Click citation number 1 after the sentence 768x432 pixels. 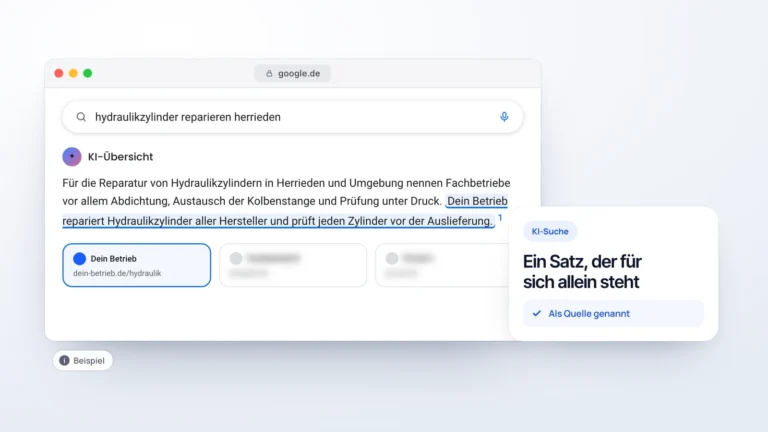(x=500, y=218)
